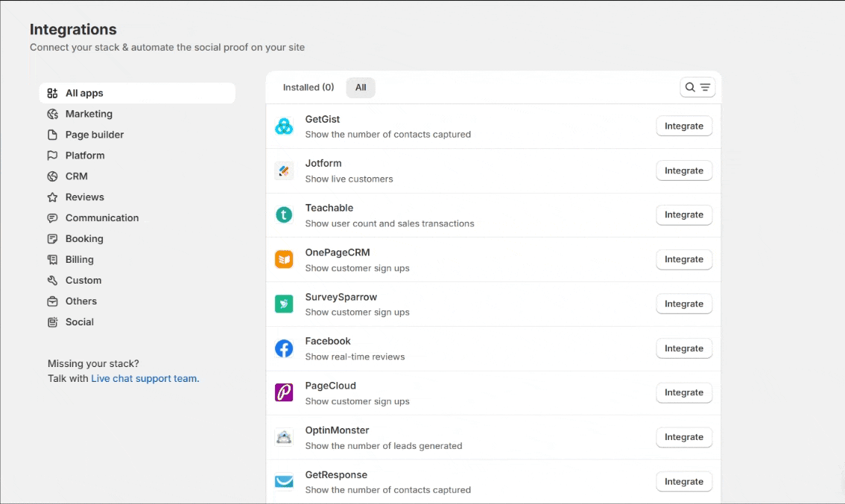Click the Teachable integration name
Screen dimensions: 845x504
(x=329, y=208)
